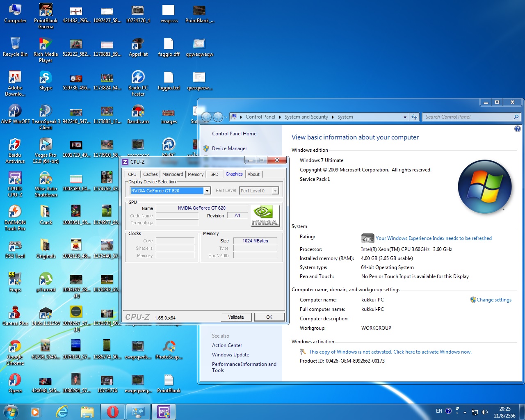Open Windows Explorer from the taskbar
Screen dimensions: 525x420
pyautogui.click(x=87, y=411)
